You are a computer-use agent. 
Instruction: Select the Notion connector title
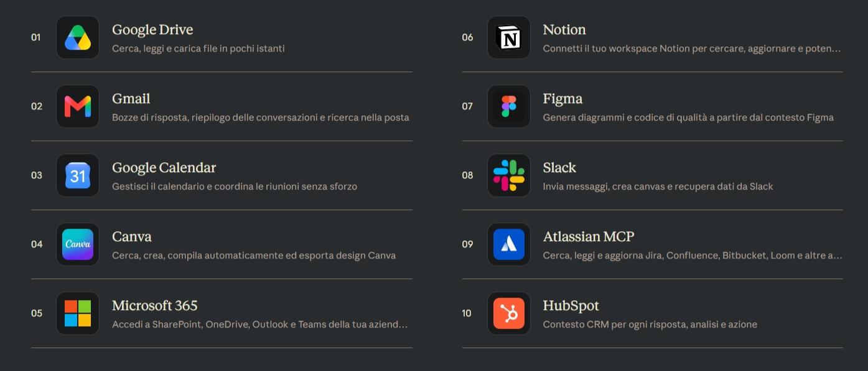[564, 30]
